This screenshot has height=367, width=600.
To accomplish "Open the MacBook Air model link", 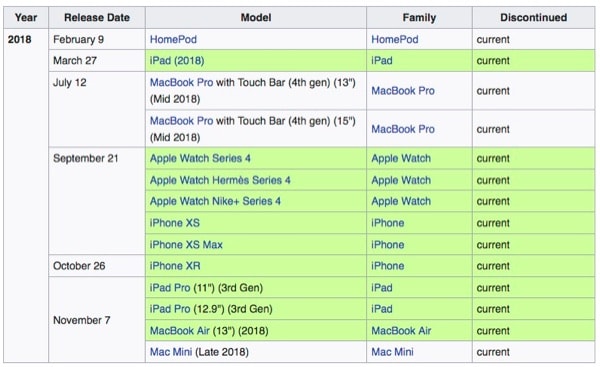I will click(179, 330).
